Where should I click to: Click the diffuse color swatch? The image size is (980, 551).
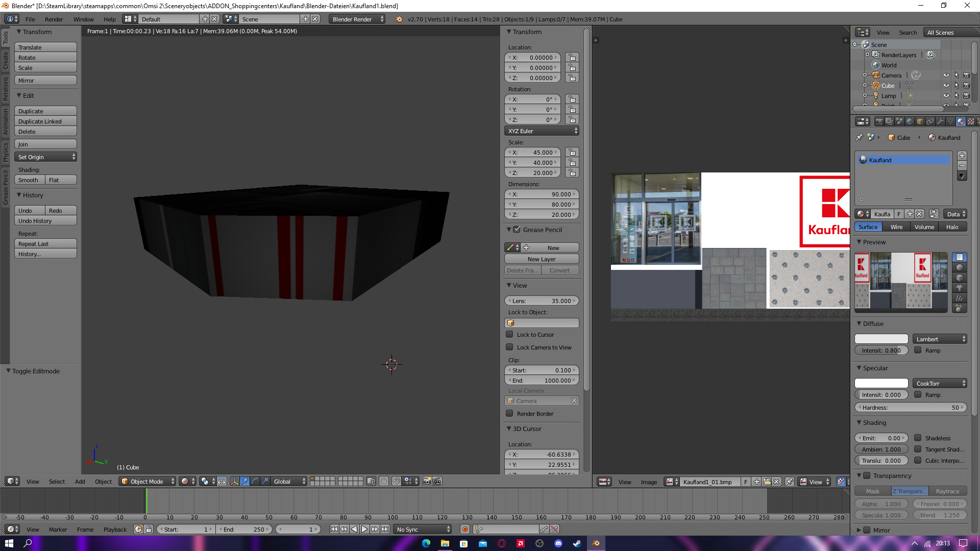pyautogui.click(x=881, y=339)
